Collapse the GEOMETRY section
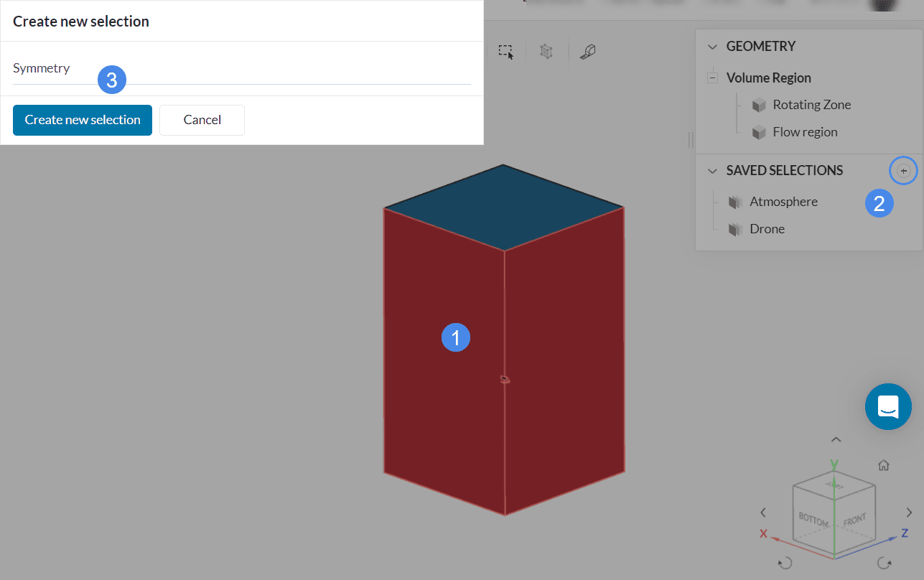Screen dimensions: 924x580 [711, 46]
